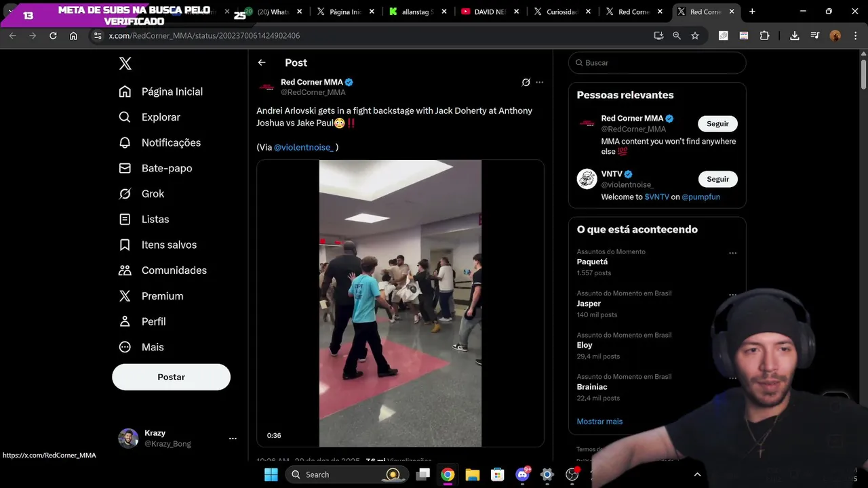Reload the page in browser toolbar

(53, 35)
